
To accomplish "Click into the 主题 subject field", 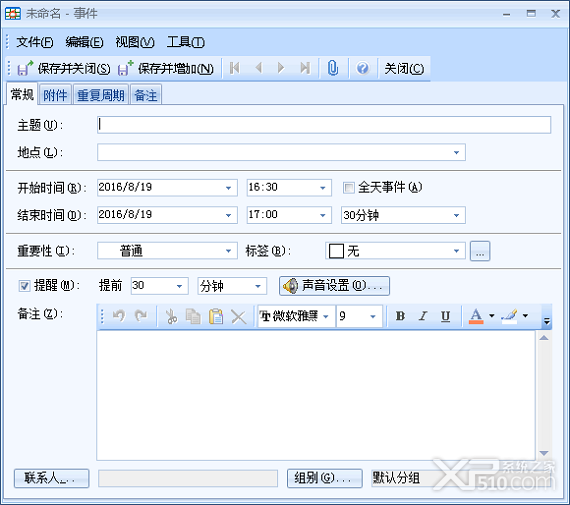I will [x=324, y=125].
